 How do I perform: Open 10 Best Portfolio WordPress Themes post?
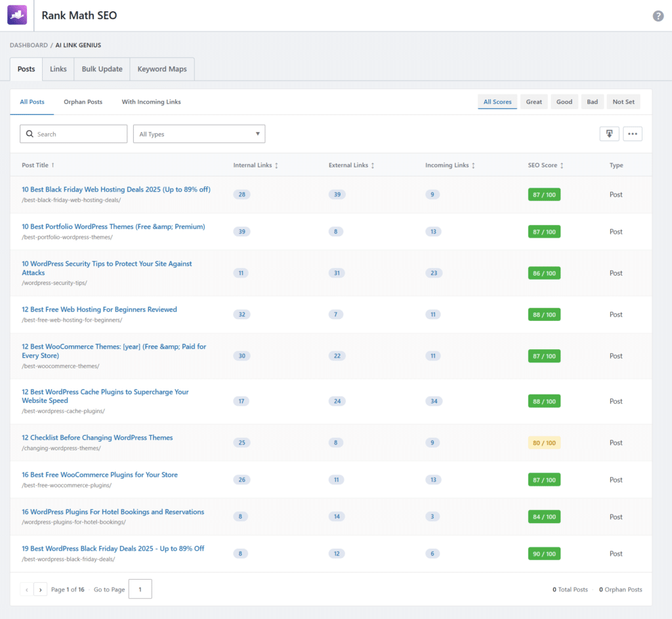tap(114, 226)
